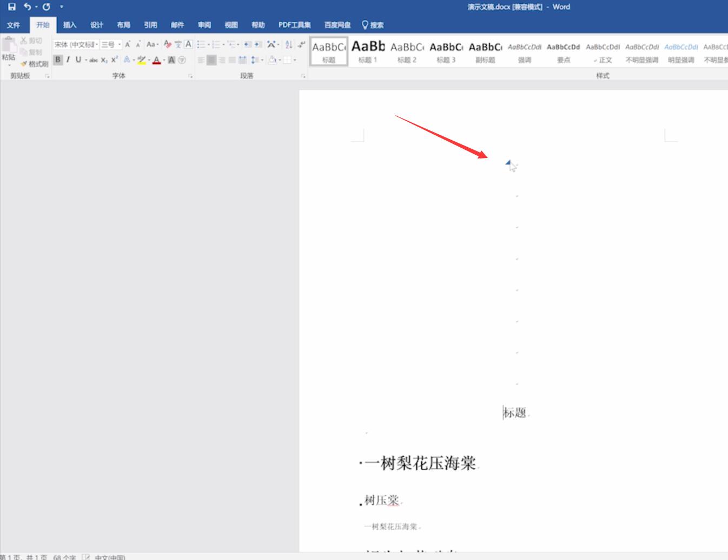
Task: Undo the last action
Action: [x=27, y=7]
